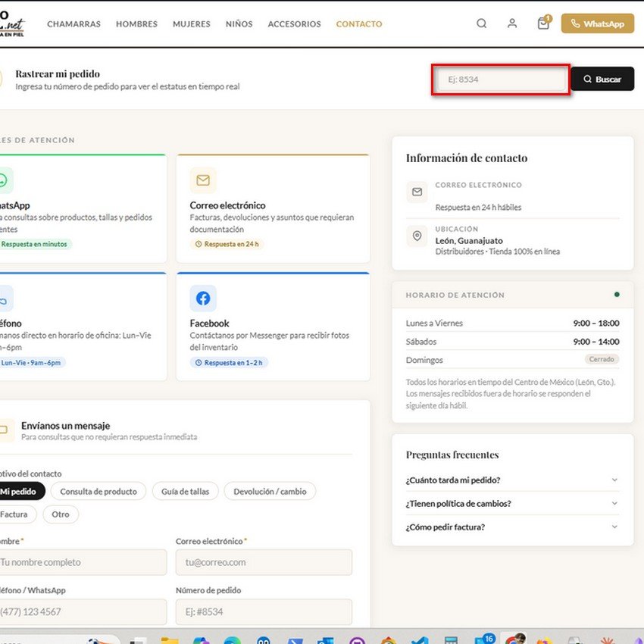The height and width of the screenshot is (644, 644).
Task: Focus the (477) 123 4567 phone field
Action: [82, 611]
